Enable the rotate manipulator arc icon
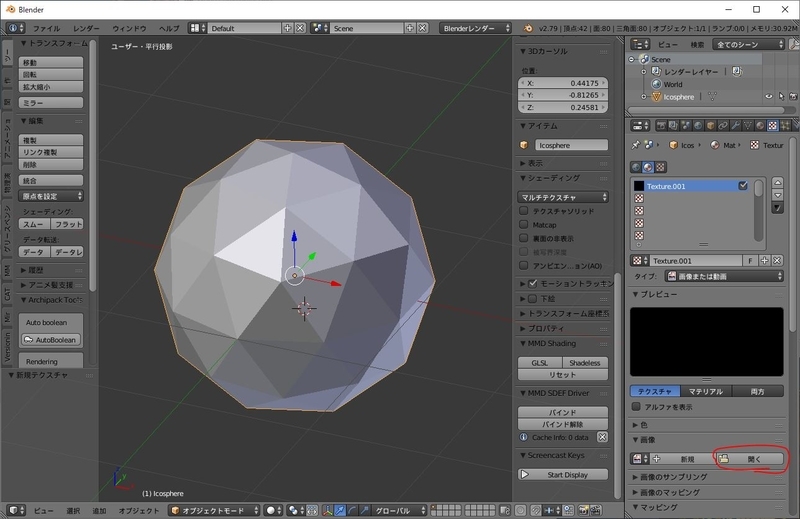 click(x=352, y=510)
